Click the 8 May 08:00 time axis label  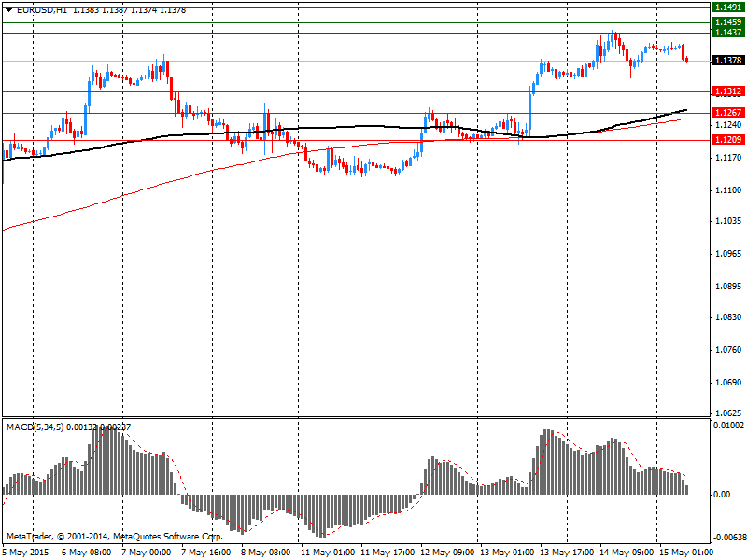265,553
